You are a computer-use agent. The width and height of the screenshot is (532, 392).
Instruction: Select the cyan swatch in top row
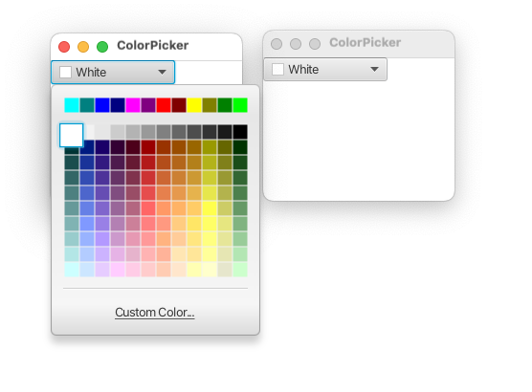[x=72, y=105]
